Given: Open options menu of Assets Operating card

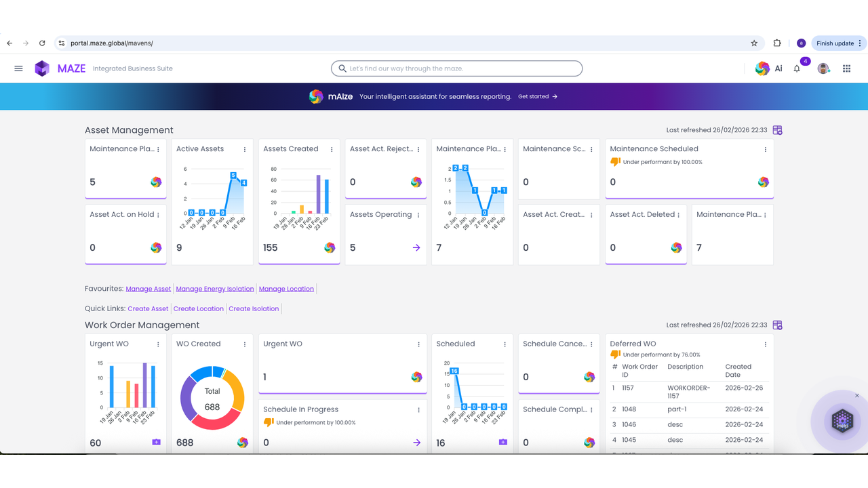Looking at the screenshot, I should (418, 215).
